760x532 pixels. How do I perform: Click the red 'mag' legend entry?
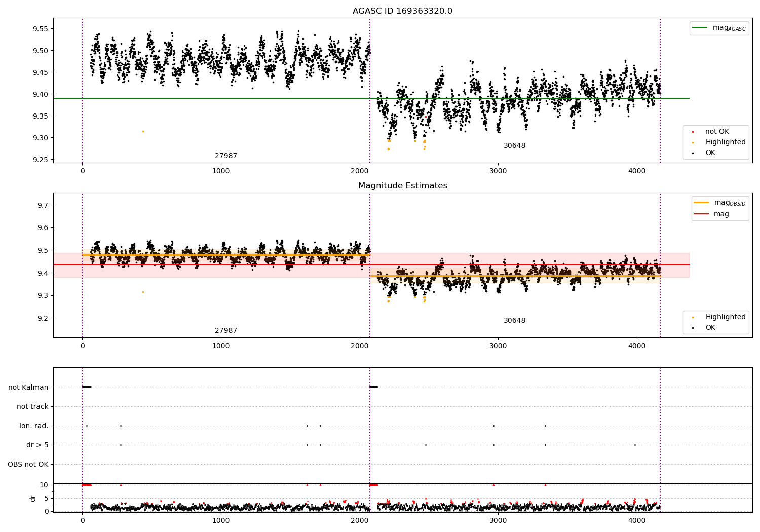[x=711, y=214]
